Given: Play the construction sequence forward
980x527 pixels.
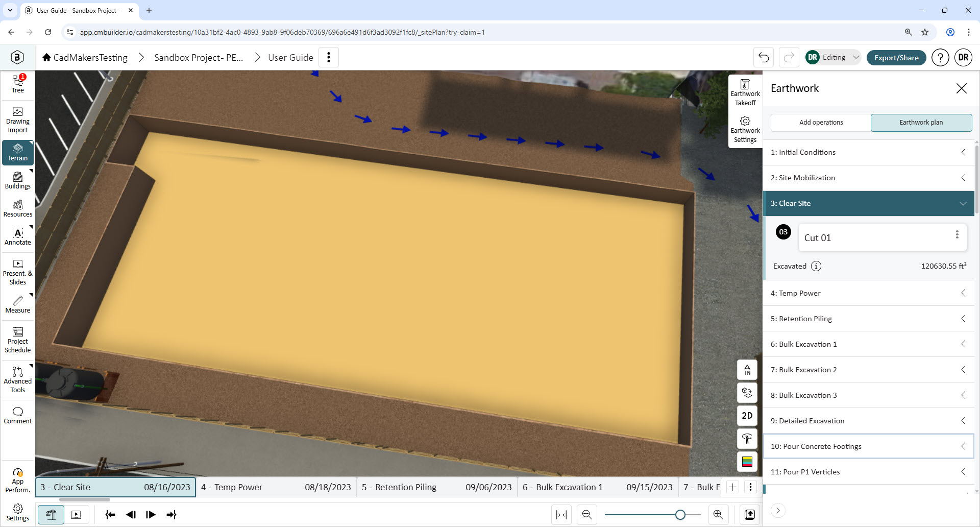Looking at the screenshot, I should (151, 515).
